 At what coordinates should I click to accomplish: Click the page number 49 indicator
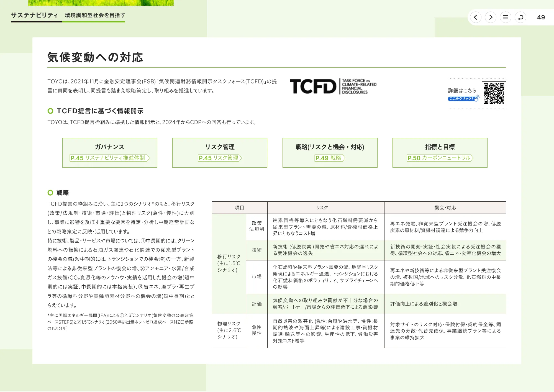tap(541, 17)
